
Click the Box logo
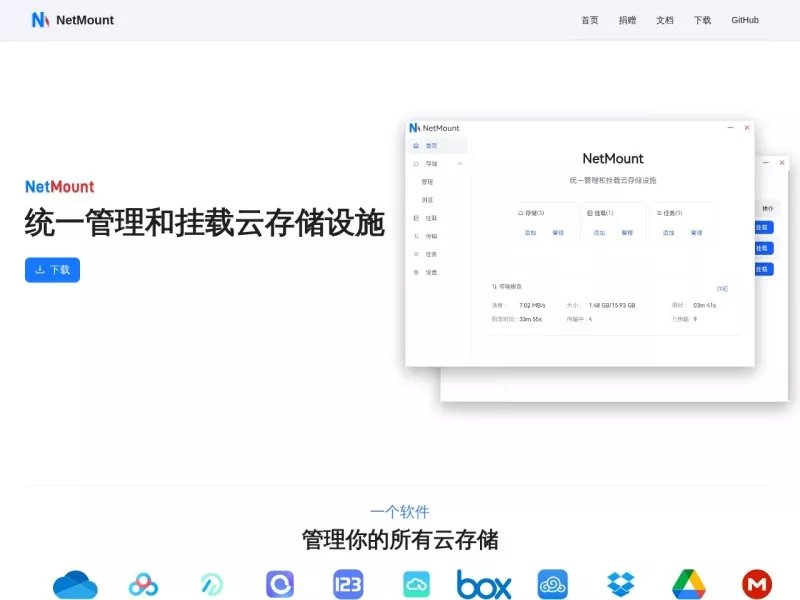pos(484,585)
